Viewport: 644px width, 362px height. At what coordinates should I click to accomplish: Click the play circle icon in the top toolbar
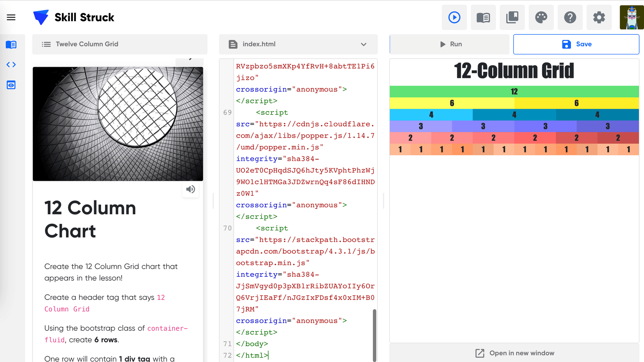454,17
